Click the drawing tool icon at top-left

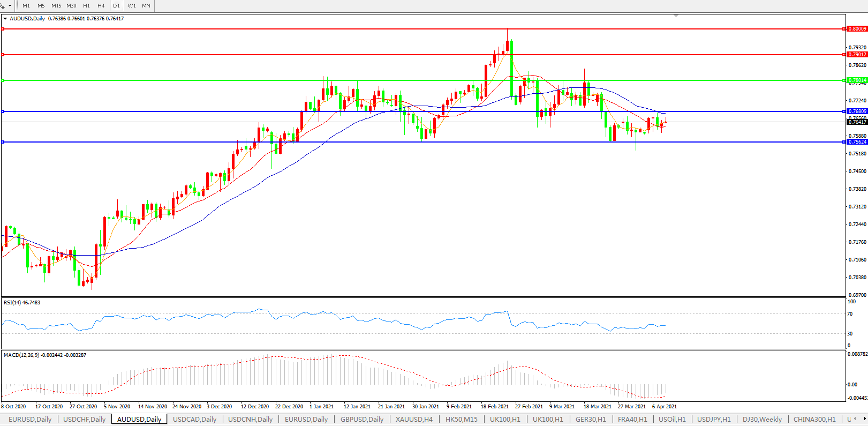(x=3, y=5)
